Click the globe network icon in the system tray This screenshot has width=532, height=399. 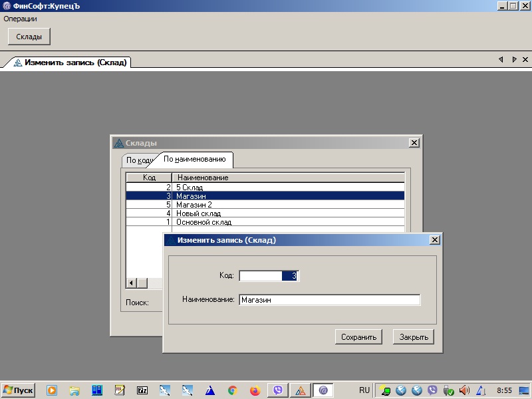(x=402, y=390)
